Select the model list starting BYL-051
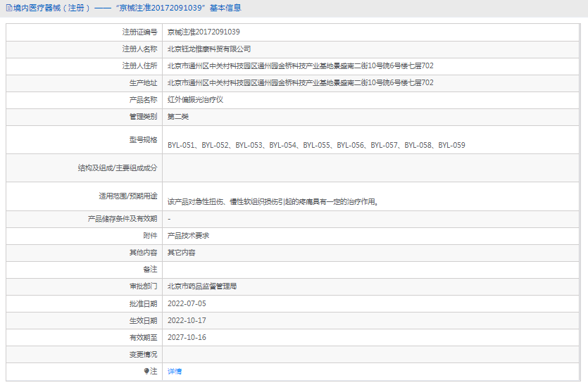Image resolution: width=588 pixels, height=385 pixels. coord(316,145)
